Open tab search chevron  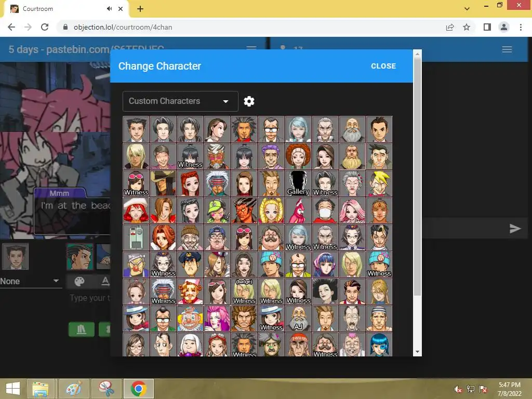pos(467,9)
